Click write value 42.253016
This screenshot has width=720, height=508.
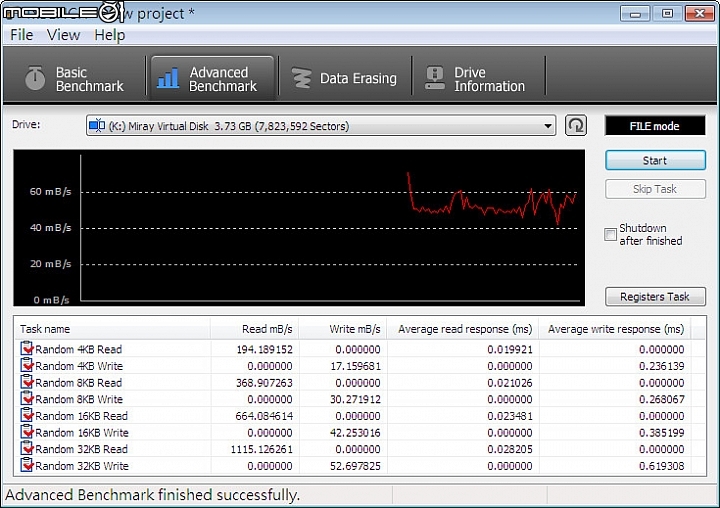355,433
